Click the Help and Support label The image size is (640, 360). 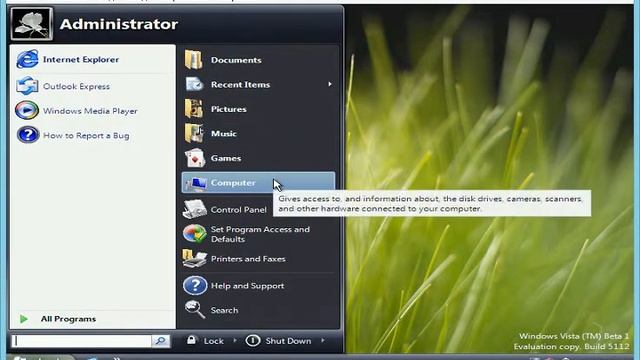[x=247, y=286]
